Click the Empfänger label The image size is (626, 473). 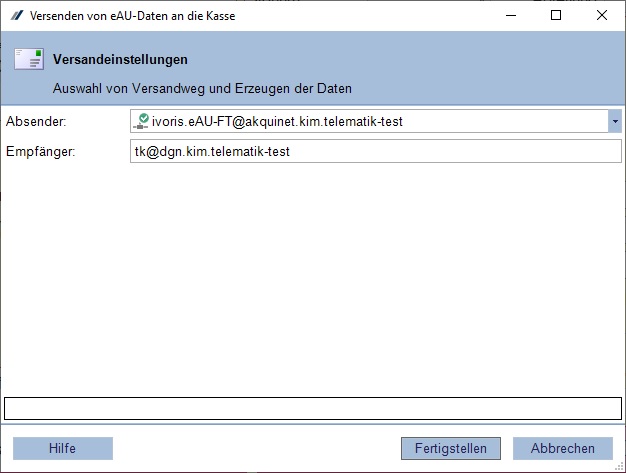pyautogui.click(x=40, y=151)
